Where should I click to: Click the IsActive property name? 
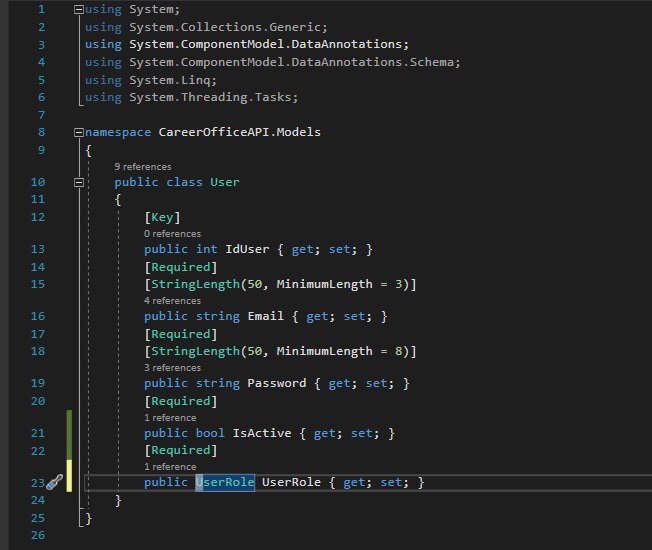pyautogui.click(x=262, y=433)
